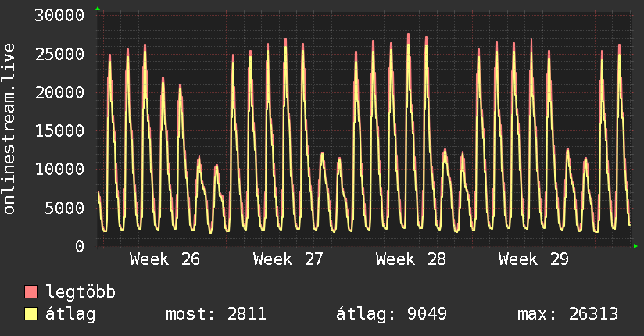This screenshot has width=644, height=336.
Task: Select the legtöbb legend label
Action: [x=80, y=291]
